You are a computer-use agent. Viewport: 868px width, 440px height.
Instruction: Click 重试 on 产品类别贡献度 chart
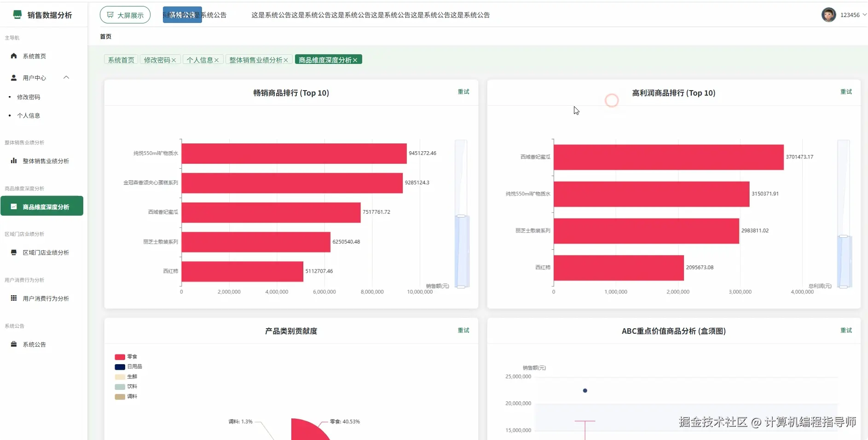click(x=463, y=331)
